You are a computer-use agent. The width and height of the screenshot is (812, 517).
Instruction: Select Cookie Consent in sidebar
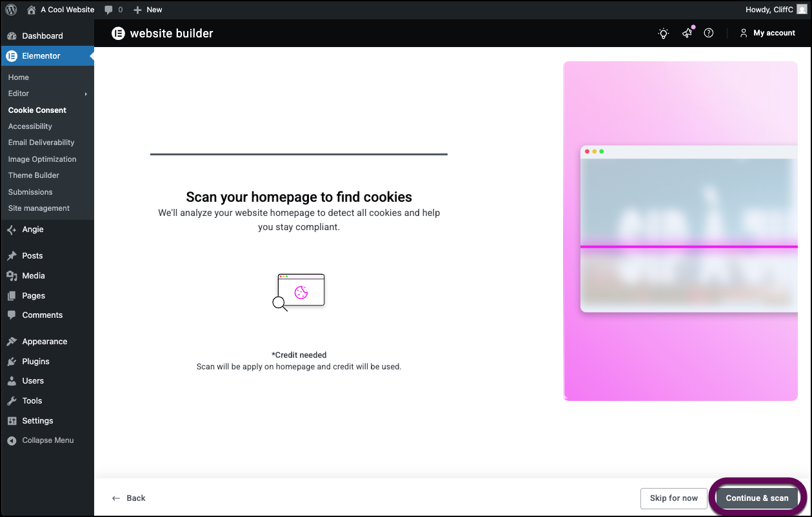click(x=37, y=110)
